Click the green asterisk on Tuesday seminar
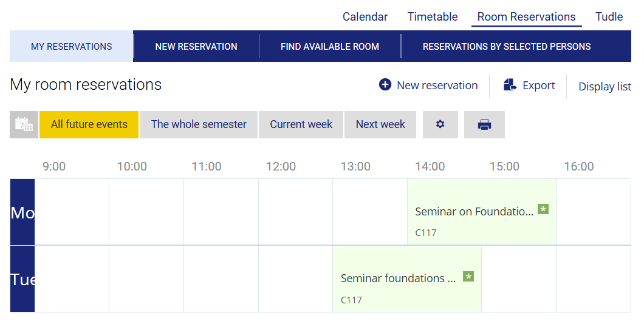The width and height of the screenshot is (644, 324). coord(468,277)
